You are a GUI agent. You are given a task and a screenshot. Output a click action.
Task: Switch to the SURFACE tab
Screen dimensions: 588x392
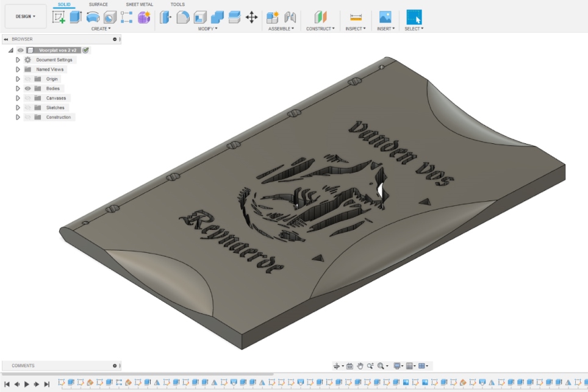98,4
